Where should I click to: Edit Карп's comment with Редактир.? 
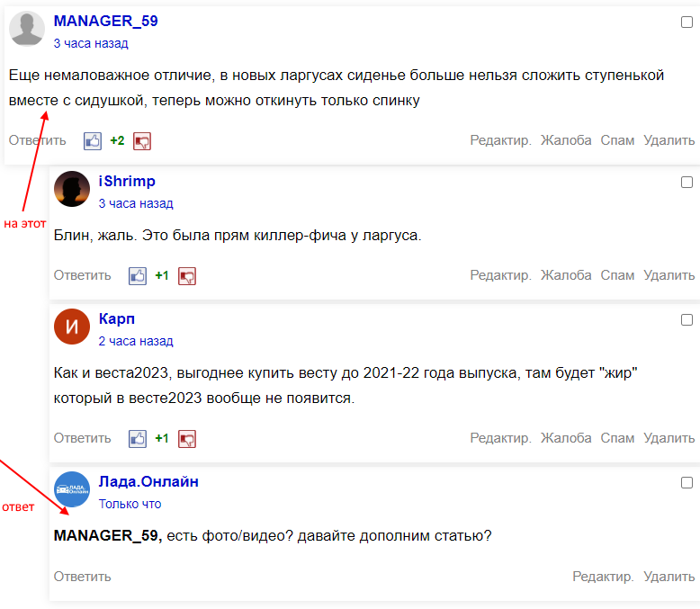(x=501, y=438)
